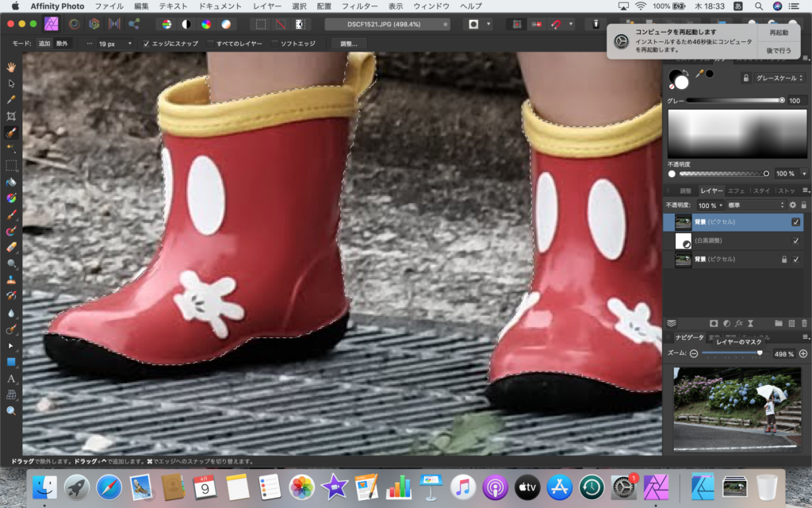Switch to the エフェ (Effects) tab

point(736,190)
